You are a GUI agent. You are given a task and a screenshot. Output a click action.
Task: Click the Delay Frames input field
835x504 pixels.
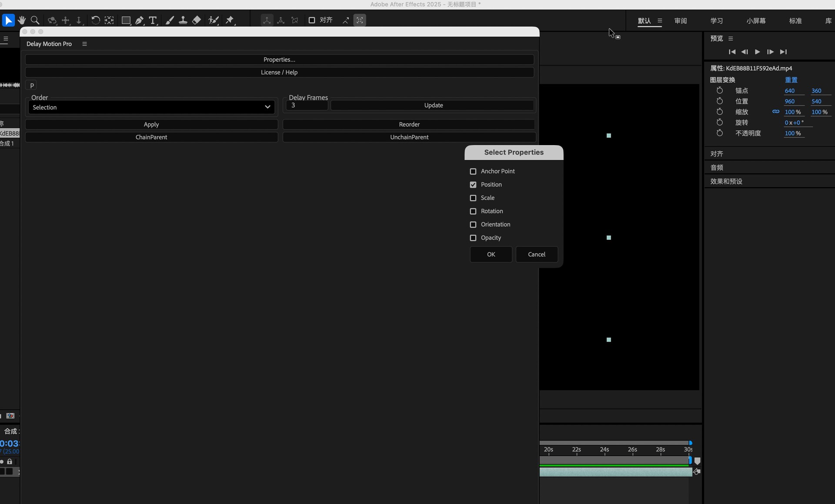click(x=307, y=105)
